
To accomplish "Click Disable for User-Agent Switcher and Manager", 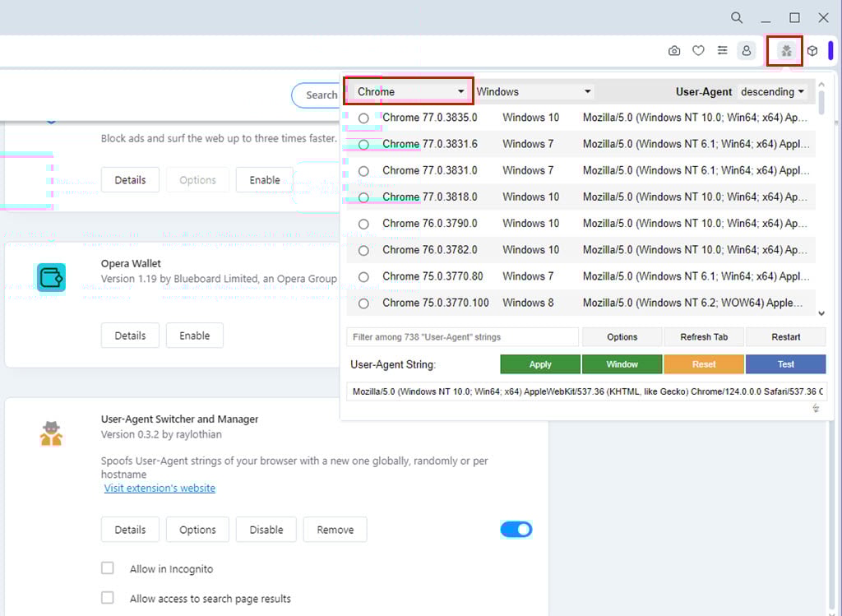I will pyautogui.click(x=266, y=530).
